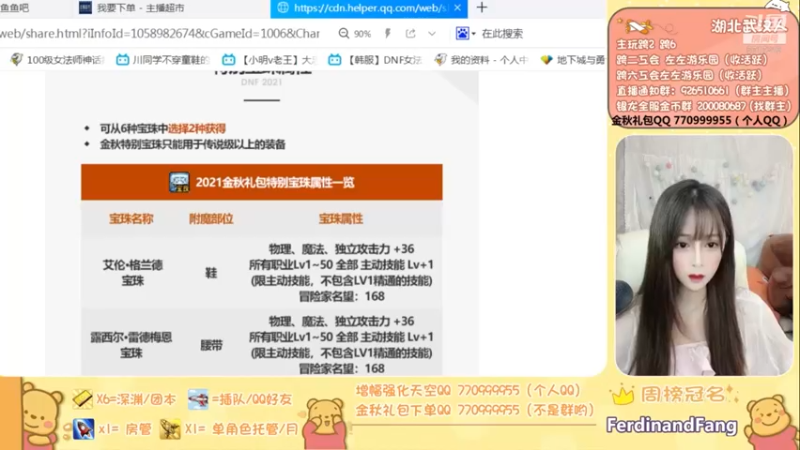Click 冒险家名望：168 in the 鞋 row
This screenshot has width=800, height=450.
pyautogui.click(x=341, y=296)
